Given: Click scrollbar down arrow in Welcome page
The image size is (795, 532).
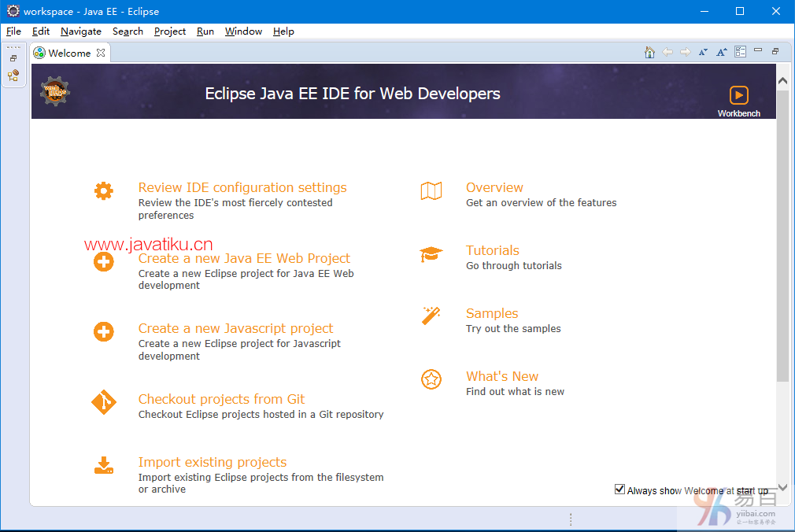Looking at the screenshot, I should click(782, 487).
